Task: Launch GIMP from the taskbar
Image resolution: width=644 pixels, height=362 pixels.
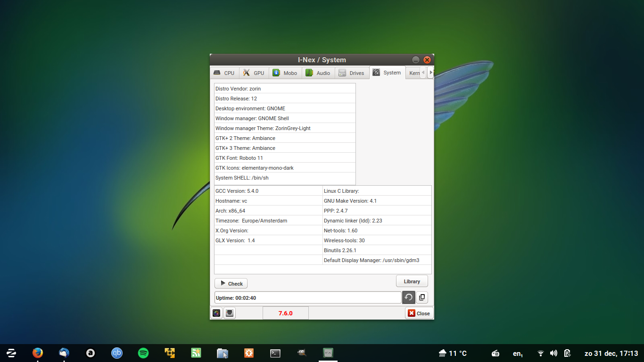Action: click(x=302, y=353)
